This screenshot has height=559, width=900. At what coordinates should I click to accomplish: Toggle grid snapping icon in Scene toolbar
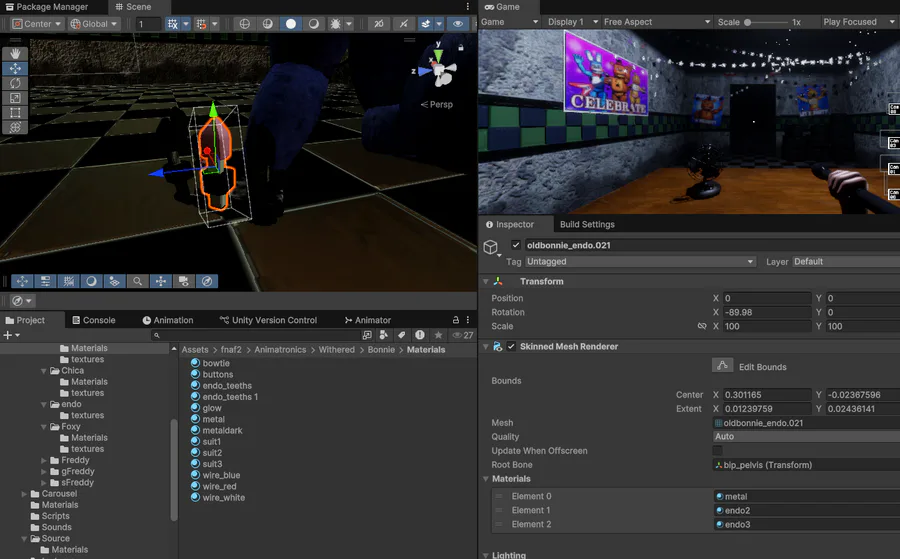(201, 24)
